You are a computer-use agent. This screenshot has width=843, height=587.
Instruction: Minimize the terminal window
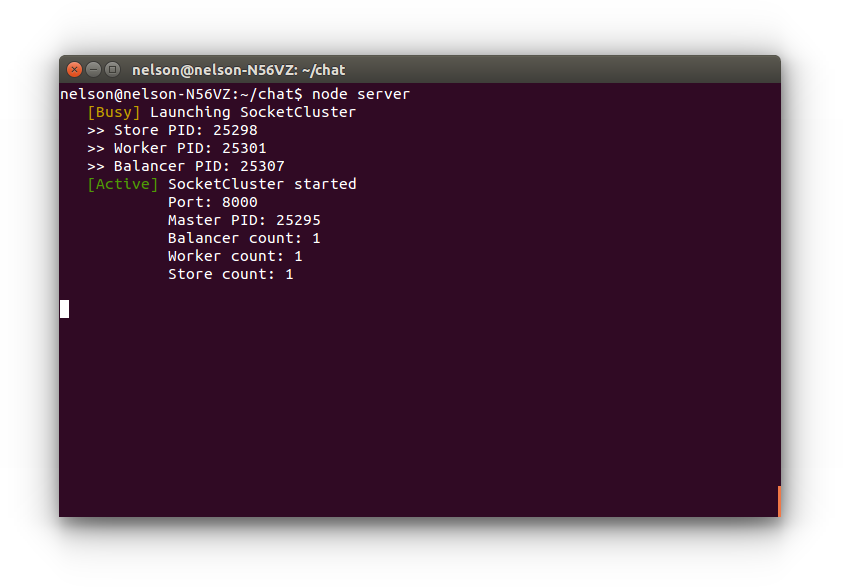coord(94,69)
